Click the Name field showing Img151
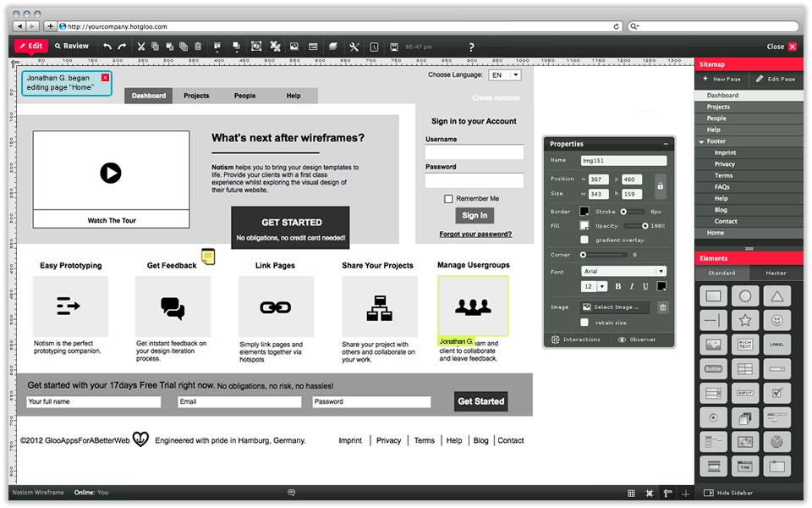812x508 pixels. click(x=624, y=160)
